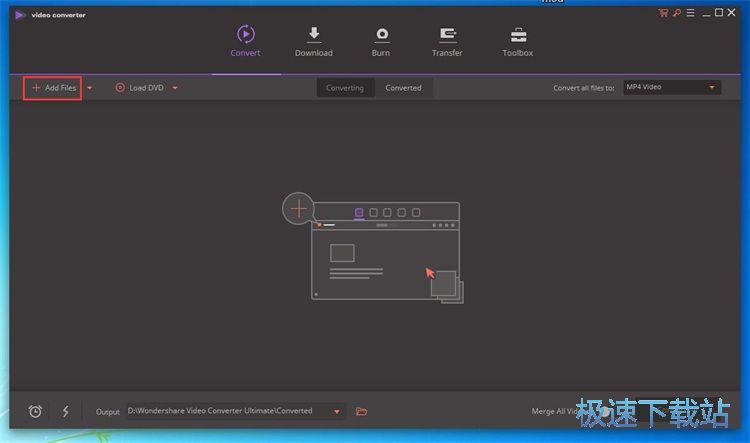This screenshot has height=443, width=750.
Task: Open the hamburger menu icon
Action: [x=690, y=13]
